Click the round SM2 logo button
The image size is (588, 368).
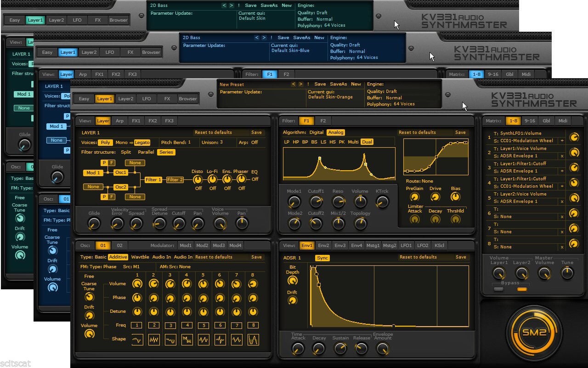534,332
